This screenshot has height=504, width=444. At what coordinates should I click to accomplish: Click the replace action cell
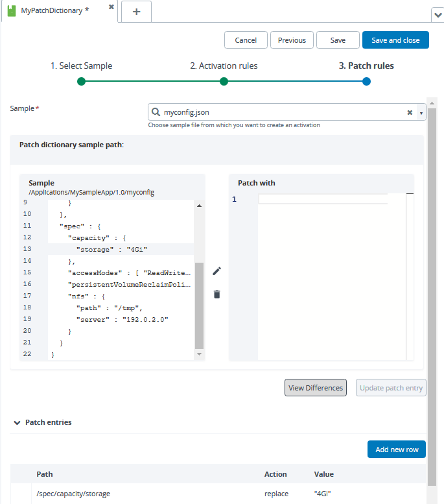tap(276, 494)
